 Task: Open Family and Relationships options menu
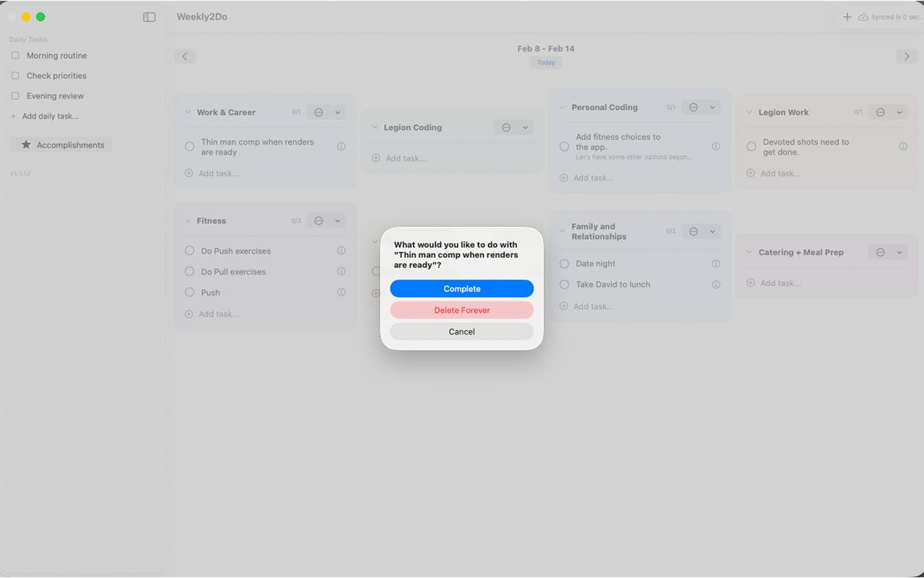coord(693,231)
